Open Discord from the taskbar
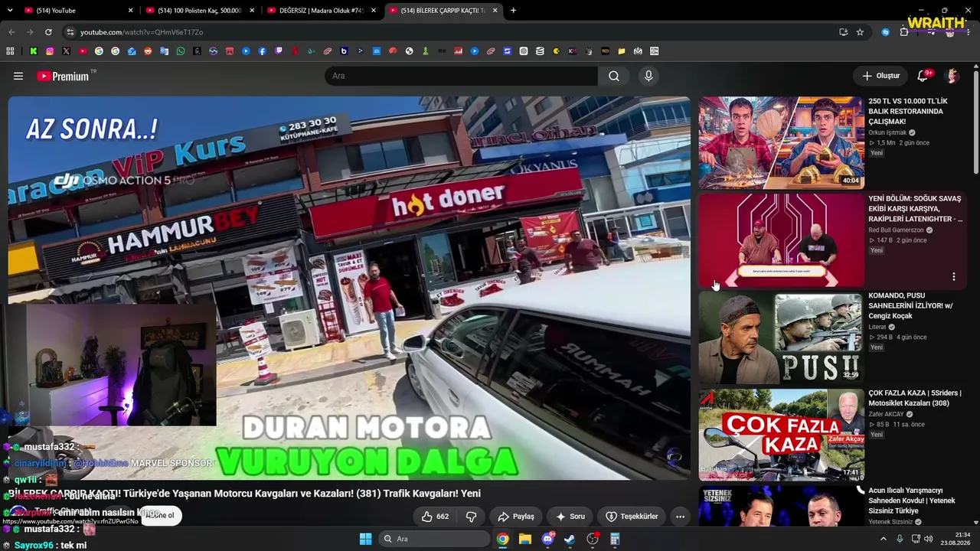 click(x=547, y=539)
